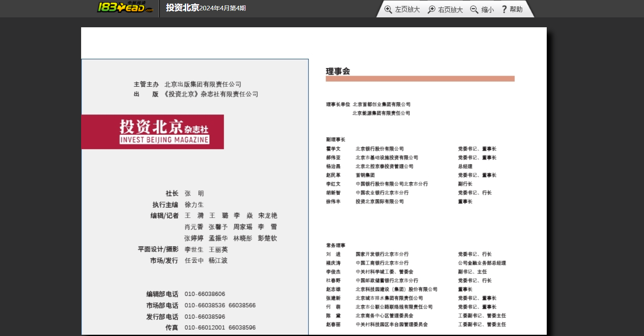Click 北京出版集团有限责任公司 text
This screenshot has width=644, height=336.
203,84
